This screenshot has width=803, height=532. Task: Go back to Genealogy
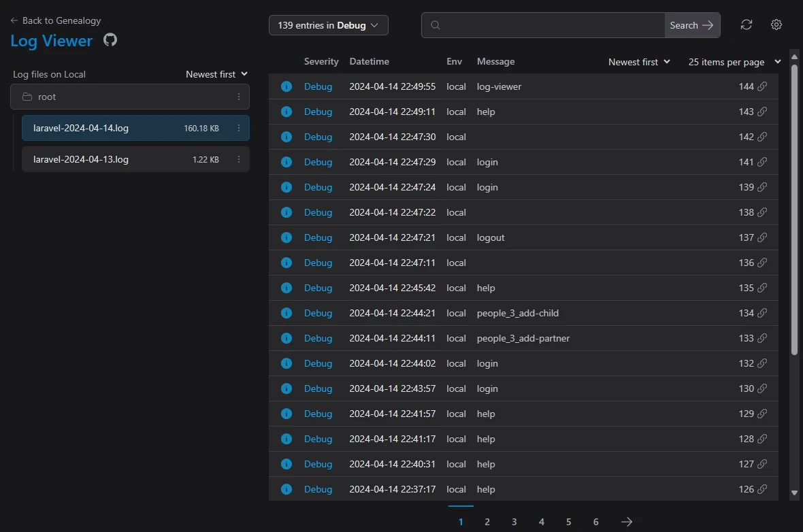[55, 20]
